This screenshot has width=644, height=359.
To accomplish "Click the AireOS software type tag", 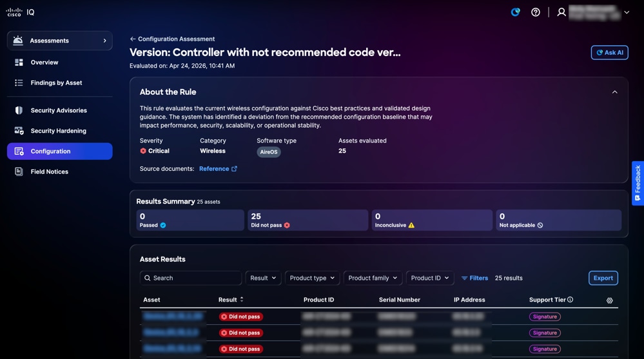I will click(269, 152).
